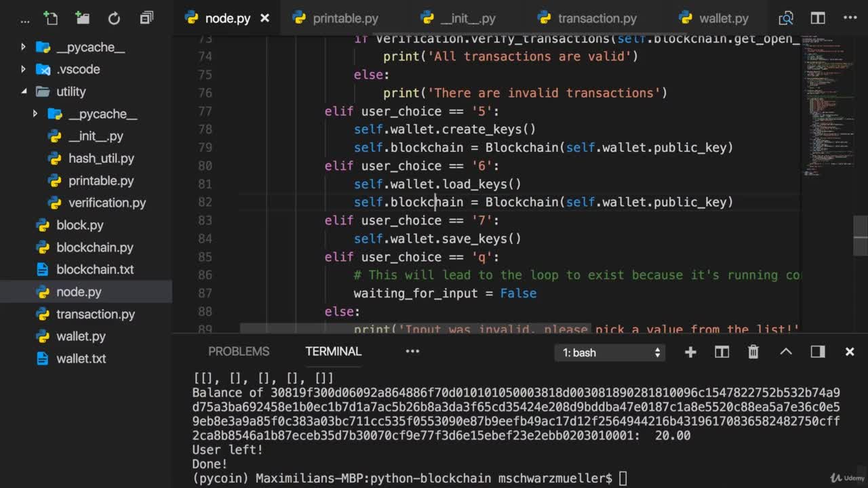Open editor more actions menu
The width and height of the screenshot is (868, 488).
click(850, 18)
